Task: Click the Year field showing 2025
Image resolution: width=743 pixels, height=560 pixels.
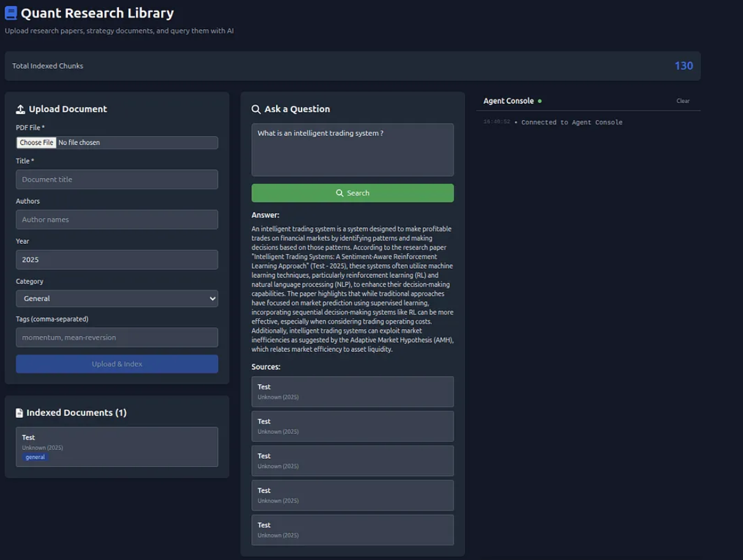Action: 116,260
